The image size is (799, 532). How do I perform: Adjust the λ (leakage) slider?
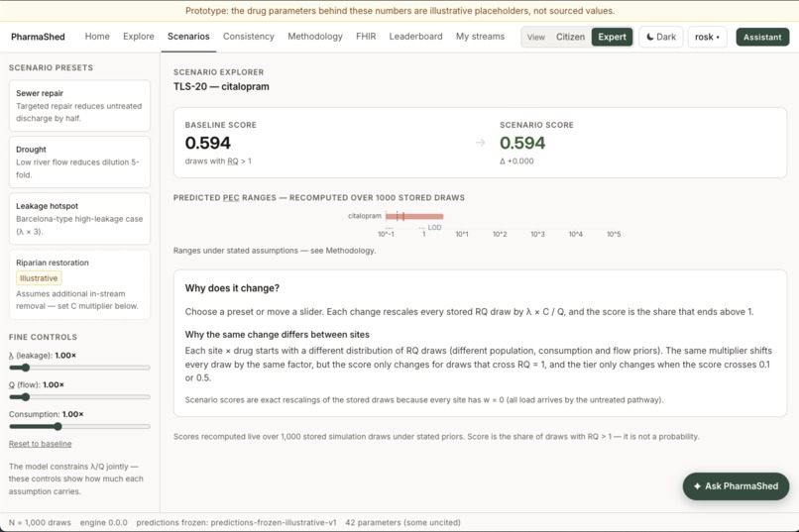(x=79, y=368)
